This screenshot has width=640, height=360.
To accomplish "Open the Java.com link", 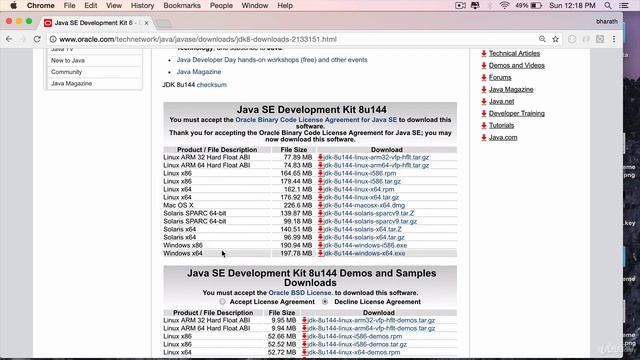I will [x=503, y=138].
